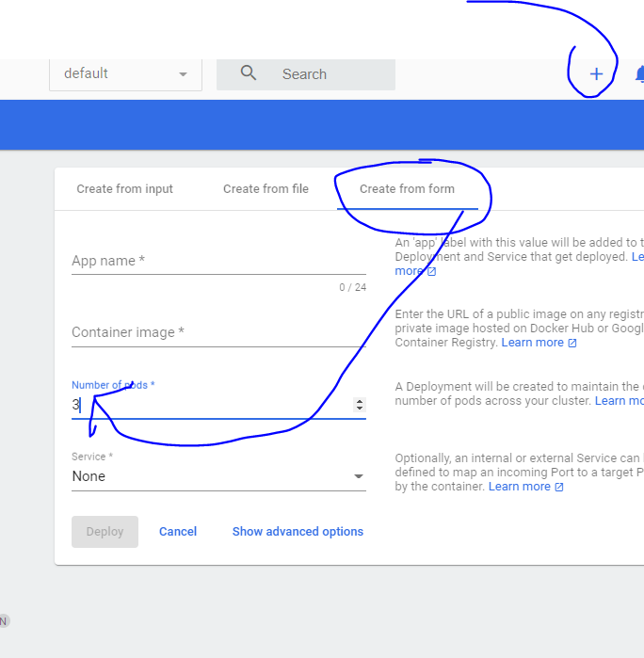
Task: Expand the Service None dropdown
Action: (x=218, y=476)
